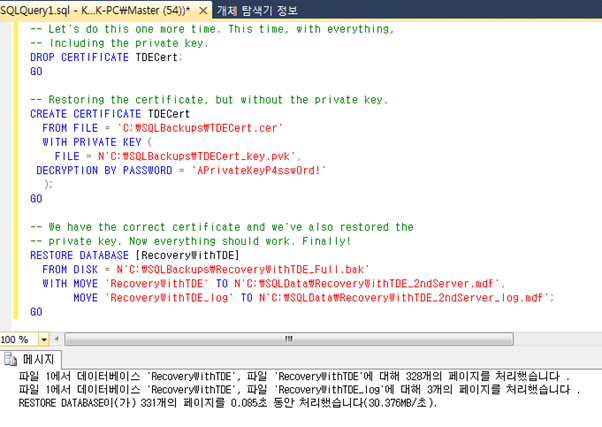Click the message about 328개의 페이지

pos(294,376)
